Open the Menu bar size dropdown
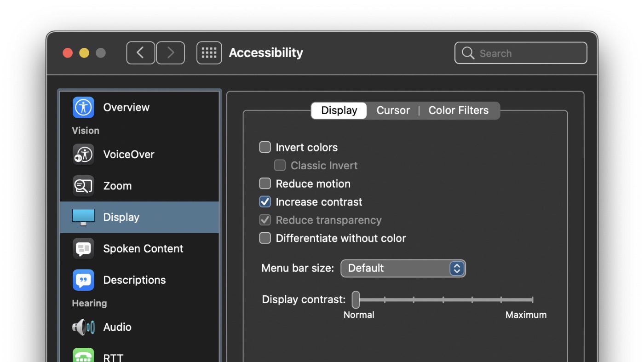 (x=403, y=268)
